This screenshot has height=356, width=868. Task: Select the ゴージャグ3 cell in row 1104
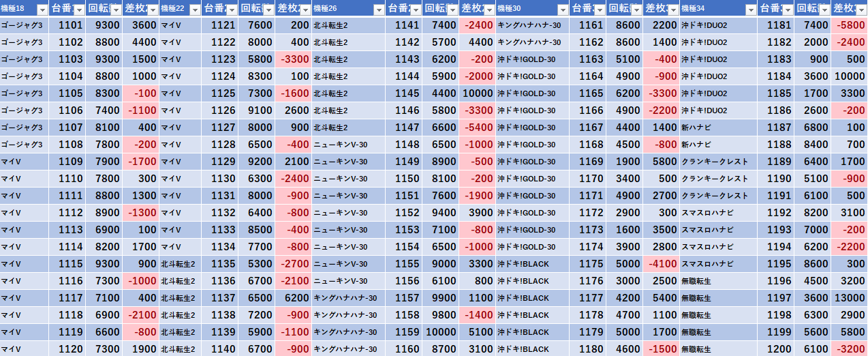click(25, 76)
